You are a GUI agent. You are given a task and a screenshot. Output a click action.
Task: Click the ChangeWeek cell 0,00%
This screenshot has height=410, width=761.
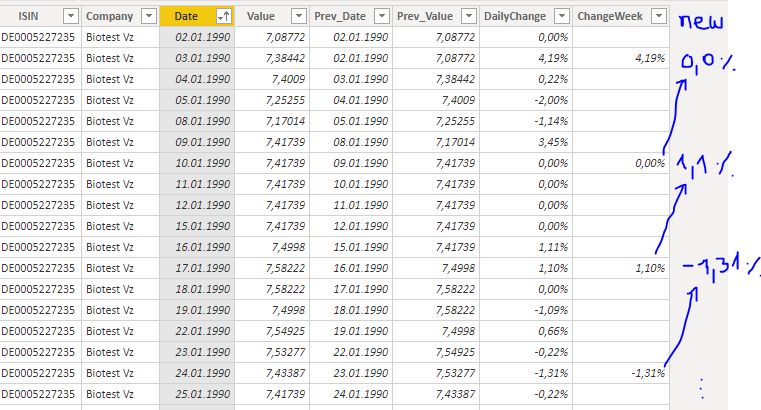click(x=621, y=163)
